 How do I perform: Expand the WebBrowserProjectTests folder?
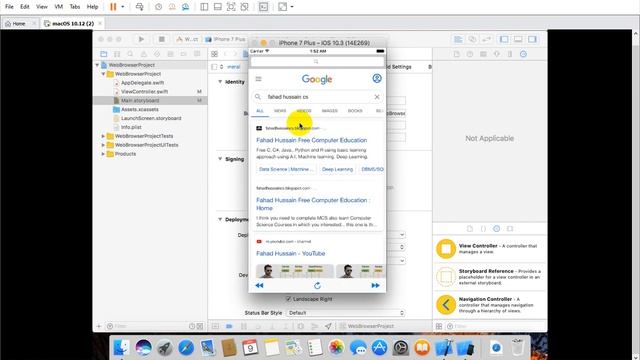tap(103, 136)
